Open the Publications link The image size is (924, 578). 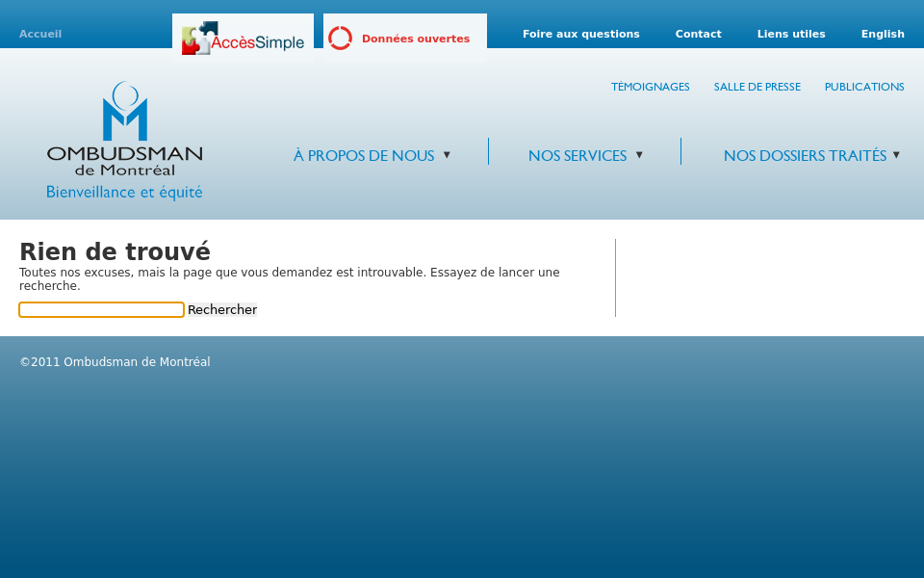(x=864, y=87)
